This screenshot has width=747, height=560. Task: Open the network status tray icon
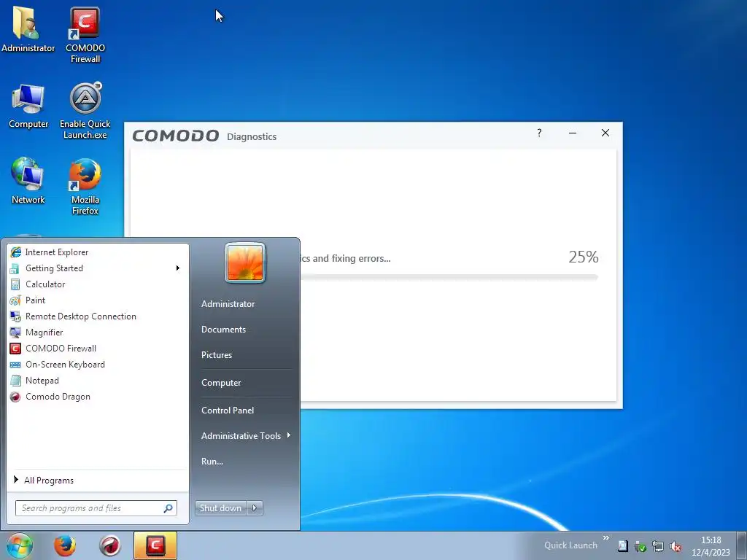[x=658, y=547]
